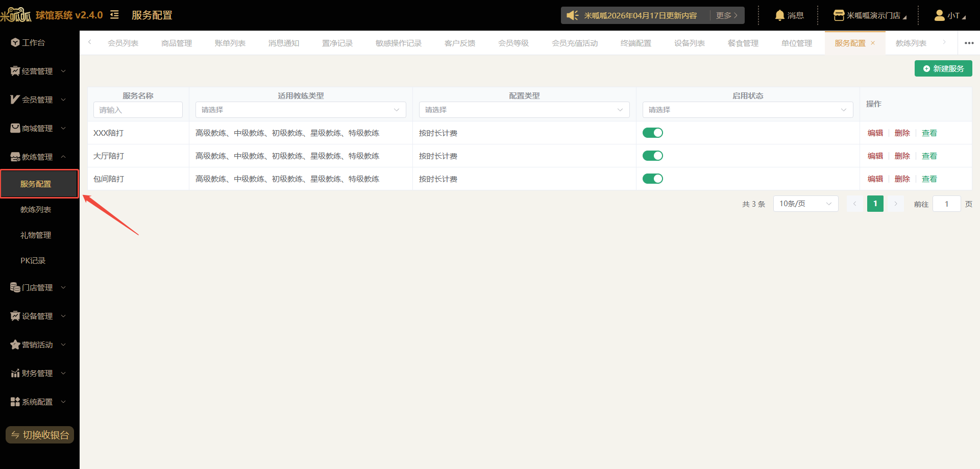This screenshot has width=980, height=469.
Task: Open PK记录 in the sidebar submenu
Action: [x=33, y=260]
